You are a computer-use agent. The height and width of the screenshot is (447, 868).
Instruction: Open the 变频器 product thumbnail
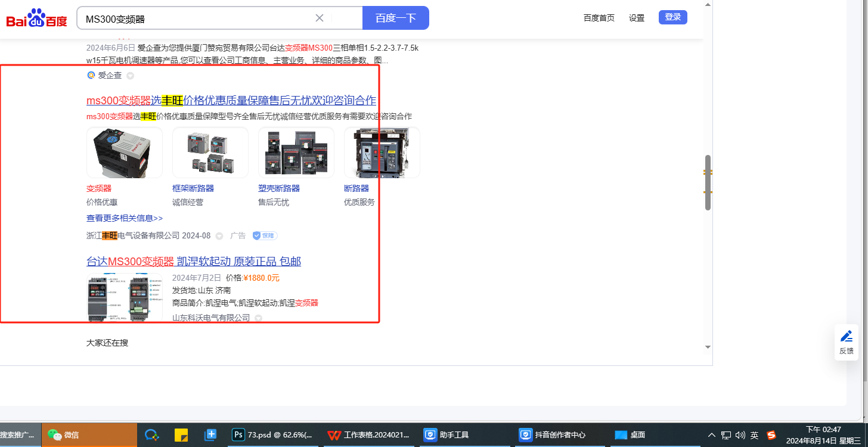pos(125,153)
